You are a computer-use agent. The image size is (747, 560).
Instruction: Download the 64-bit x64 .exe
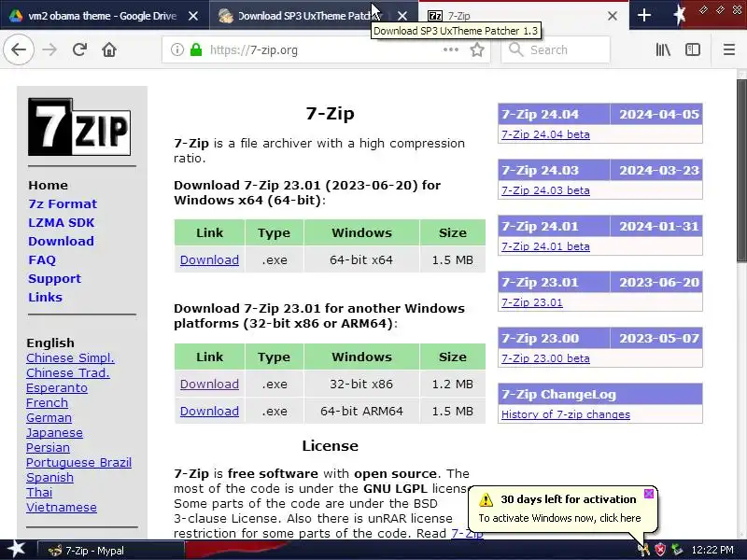[x=209, y=259]
